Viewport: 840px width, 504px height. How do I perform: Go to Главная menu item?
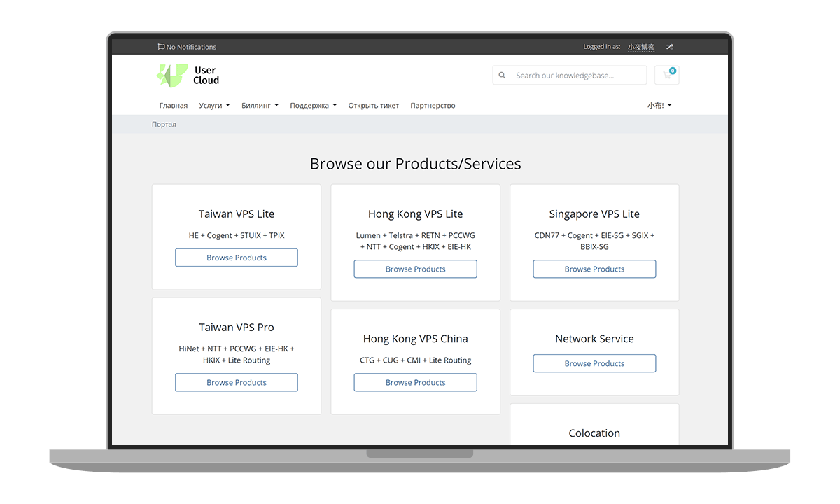click(x=174, y=106)
